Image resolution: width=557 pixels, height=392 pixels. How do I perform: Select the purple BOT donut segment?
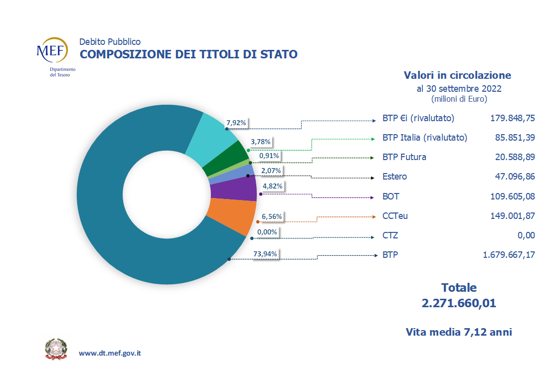point(234,188)
